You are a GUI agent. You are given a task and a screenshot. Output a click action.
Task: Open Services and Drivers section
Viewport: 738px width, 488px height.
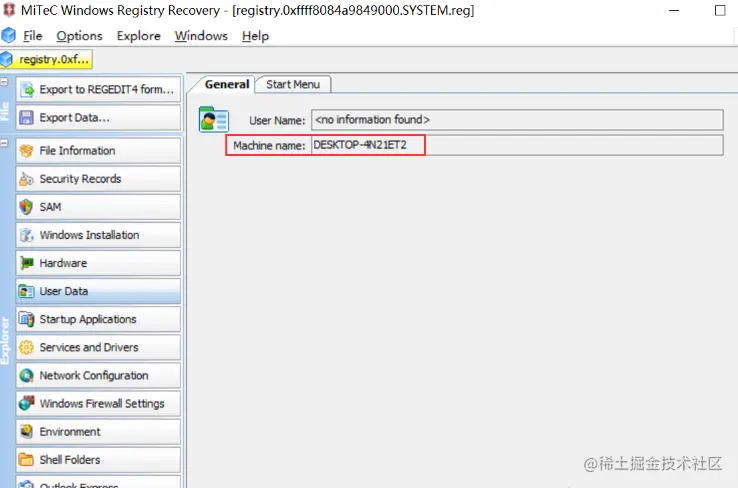point(98,347)
